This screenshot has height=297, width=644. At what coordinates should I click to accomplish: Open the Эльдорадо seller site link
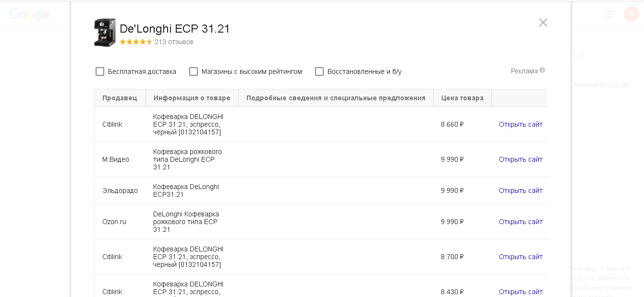coord(521,190)
